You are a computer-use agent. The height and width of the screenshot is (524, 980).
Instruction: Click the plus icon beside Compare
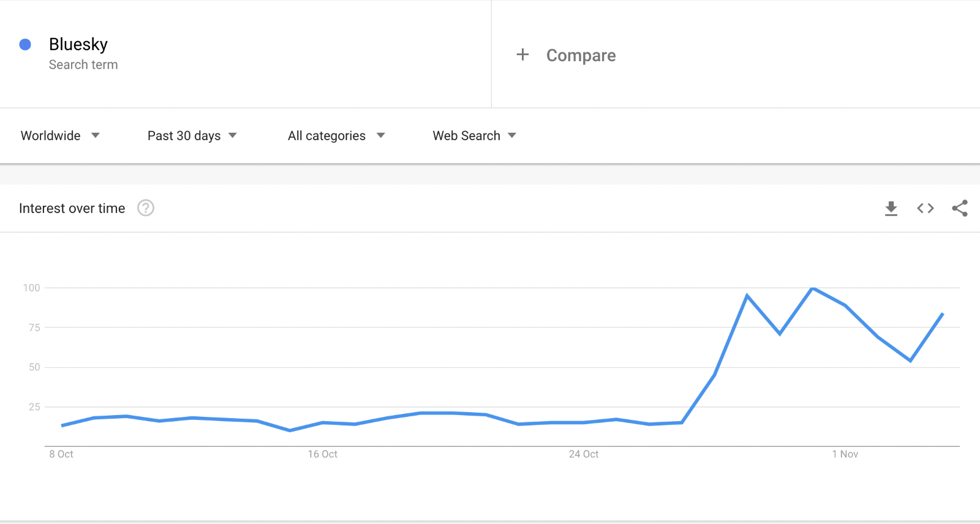click(522, 54)
